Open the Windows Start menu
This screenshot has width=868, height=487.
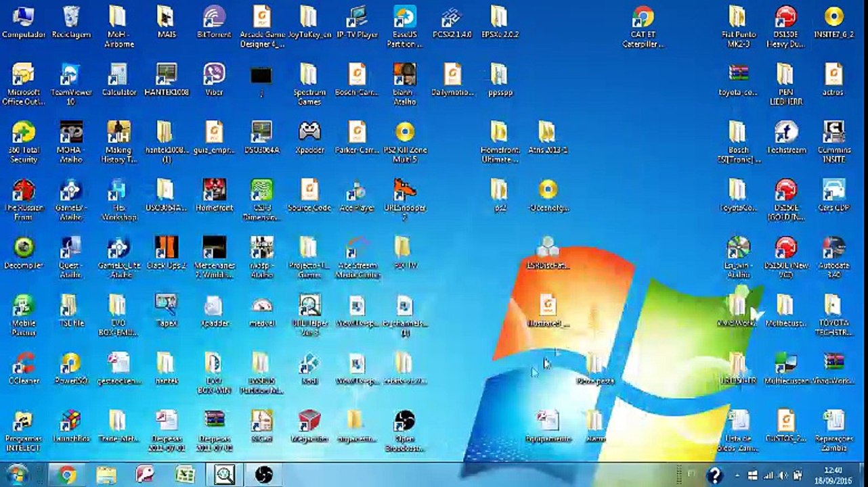(x=16, y=474)
